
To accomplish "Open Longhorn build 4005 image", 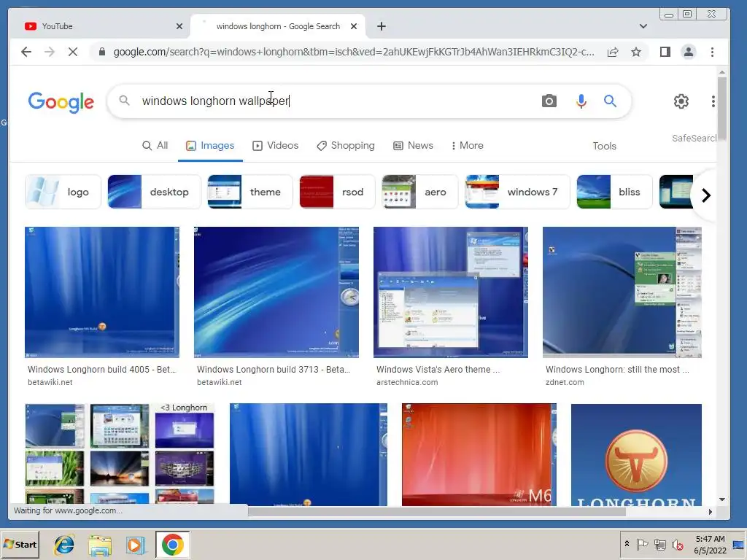I will click(102, 292).
